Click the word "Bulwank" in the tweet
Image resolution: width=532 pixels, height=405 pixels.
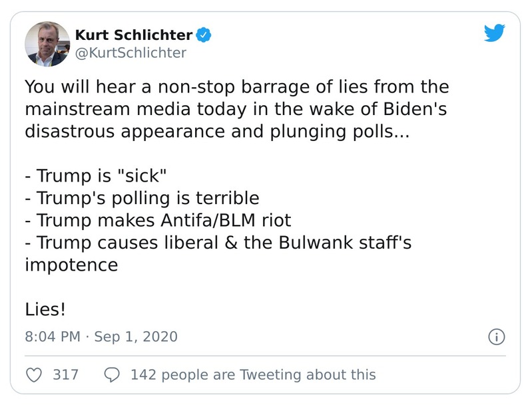click(312, 243)
